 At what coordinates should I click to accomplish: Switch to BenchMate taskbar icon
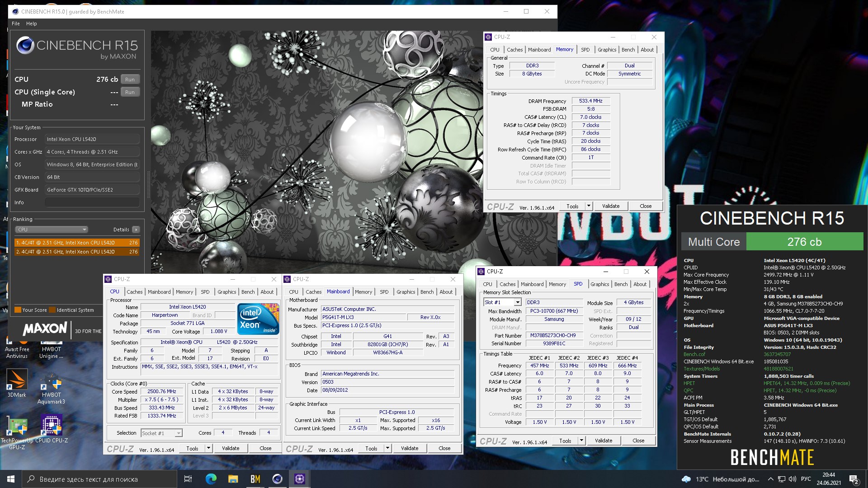255,479
